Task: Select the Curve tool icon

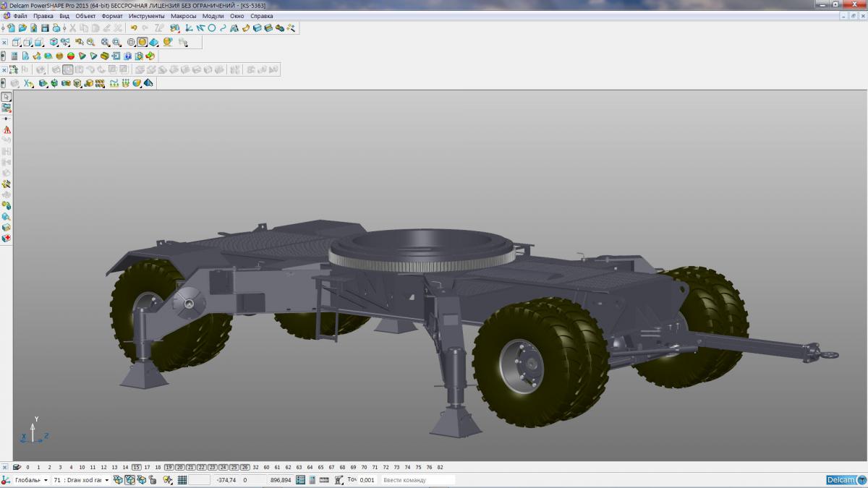Action: [x=223, y=27]
